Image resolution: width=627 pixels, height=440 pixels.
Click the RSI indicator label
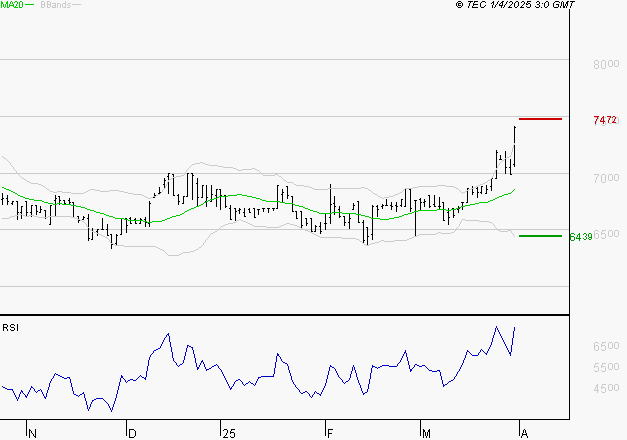10,328
